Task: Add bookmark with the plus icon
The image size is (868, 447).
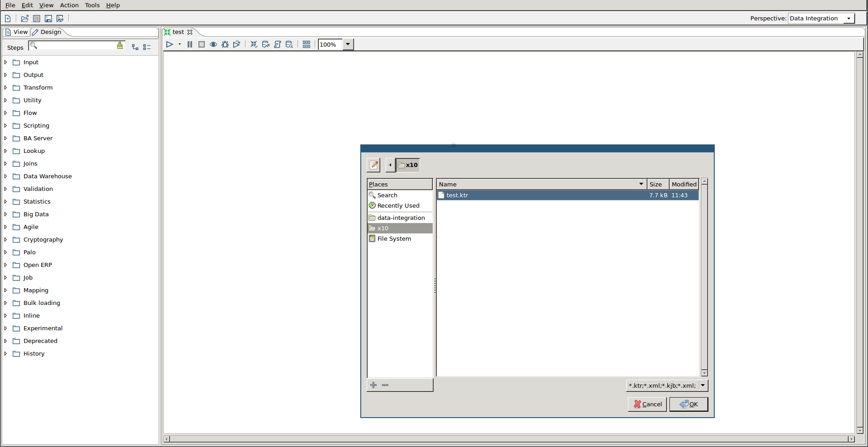Action: pyautogui.click(x=373, y=385)
